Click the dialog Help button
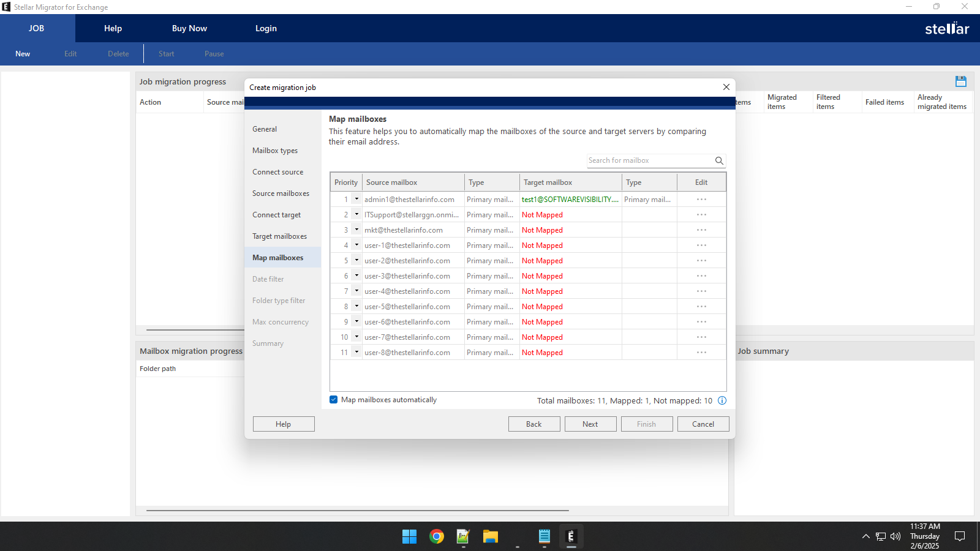 (x=284, y=424)
